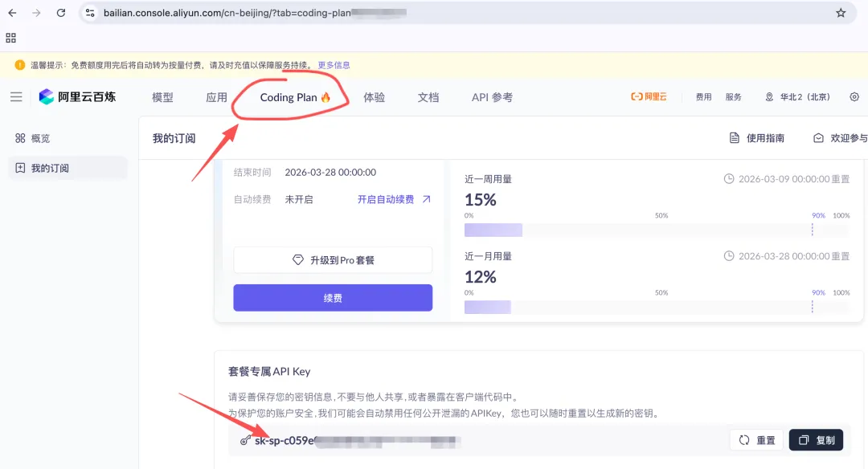Open the 更多信息 link in the banner
868x469 pixels.
334,65
